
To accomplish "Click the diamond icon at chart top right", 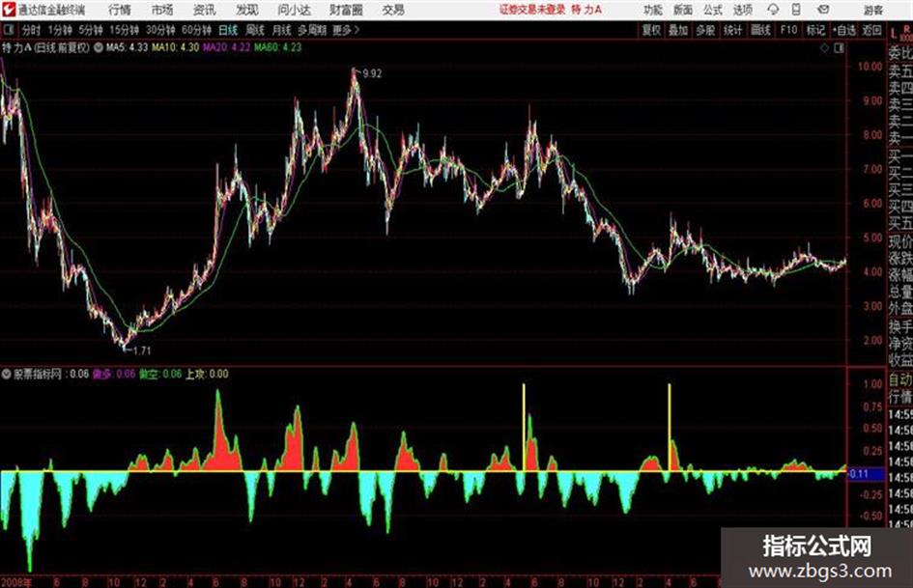I will 824,48.
